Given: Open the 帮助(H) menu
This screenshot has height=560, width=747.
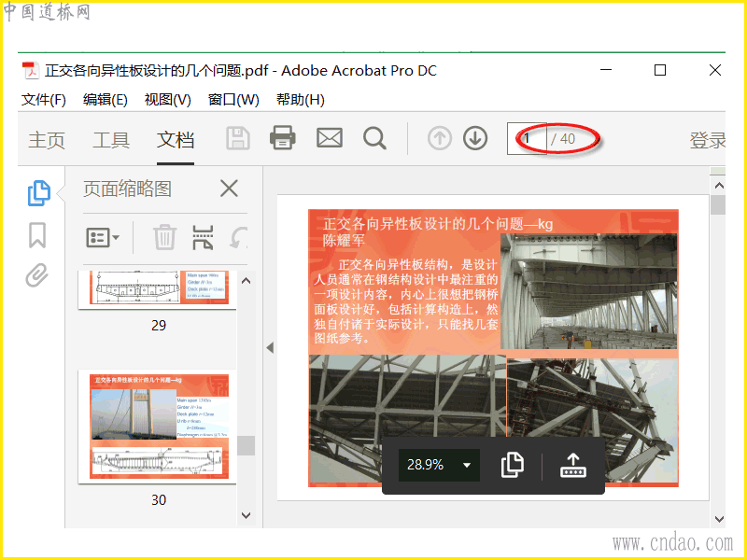Looking at the screenshot, I should pos(301,100).
